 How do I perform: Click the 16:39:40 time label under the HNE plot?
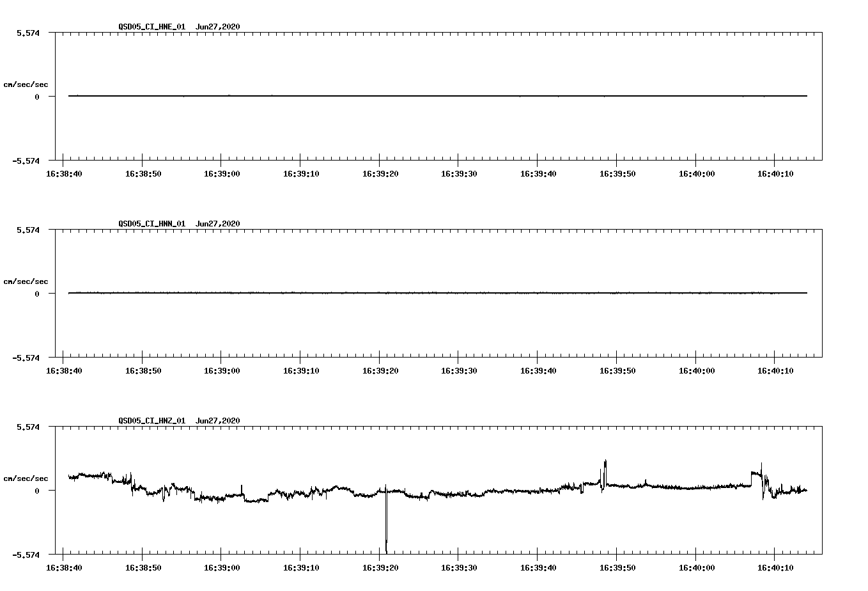coord(538,173)
